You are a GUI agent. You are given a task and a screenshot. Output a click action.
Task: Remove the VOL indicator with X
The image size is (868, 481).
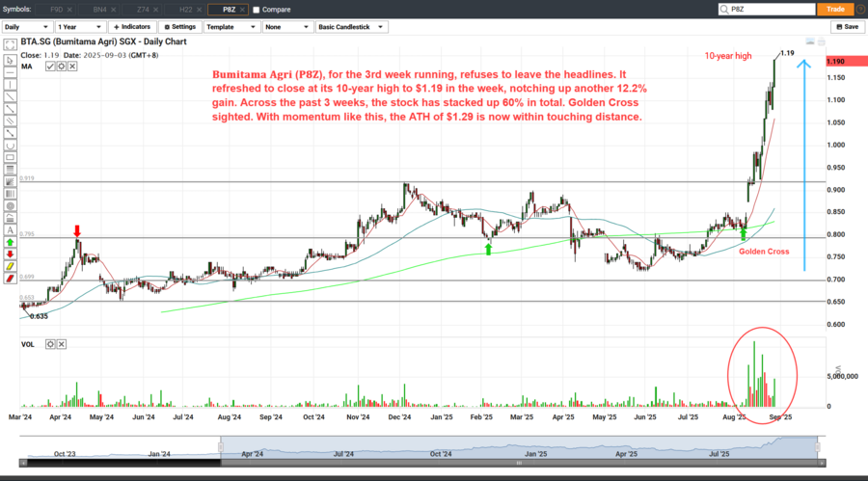pyautogui.click(x=62, y=344)
